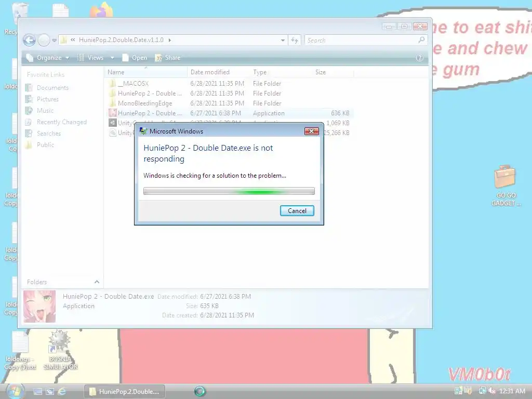Expand the address bar history dropdown
Viewport: 532px width, 399px height.
point(283,41)
